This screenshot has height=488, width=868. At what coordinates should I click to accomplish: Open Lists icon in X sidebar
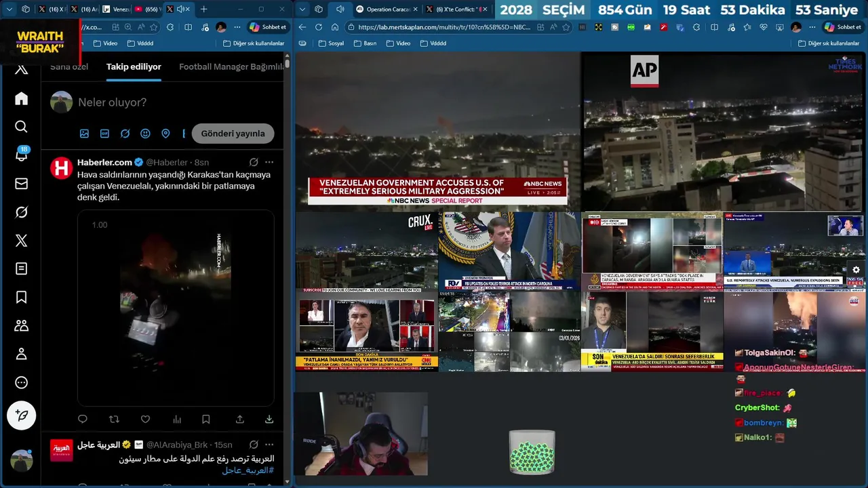click(x=21, y=268)
